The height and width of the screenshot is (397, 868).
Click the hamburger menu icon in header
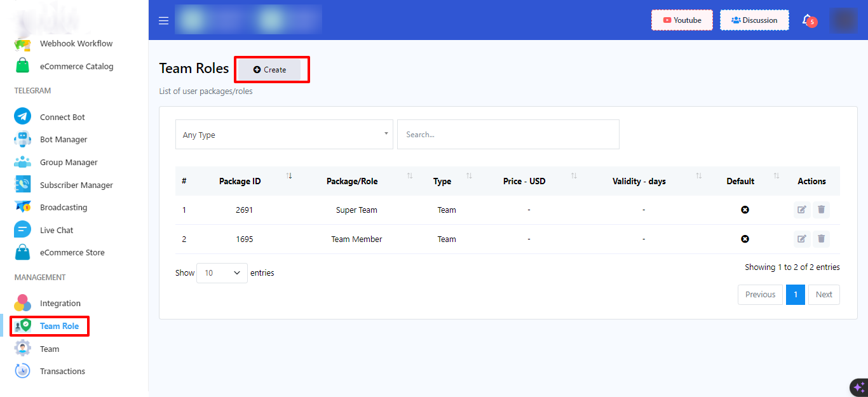tap(163, 21)
